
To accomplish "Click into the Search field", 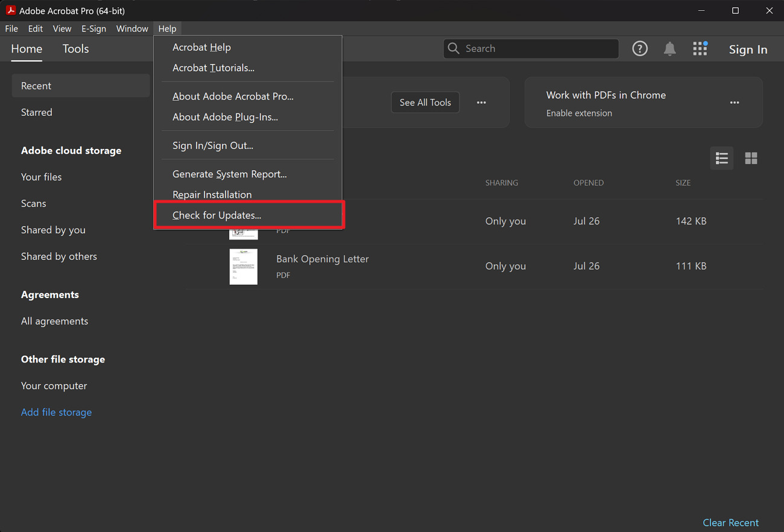I will [x=531, y=48].
